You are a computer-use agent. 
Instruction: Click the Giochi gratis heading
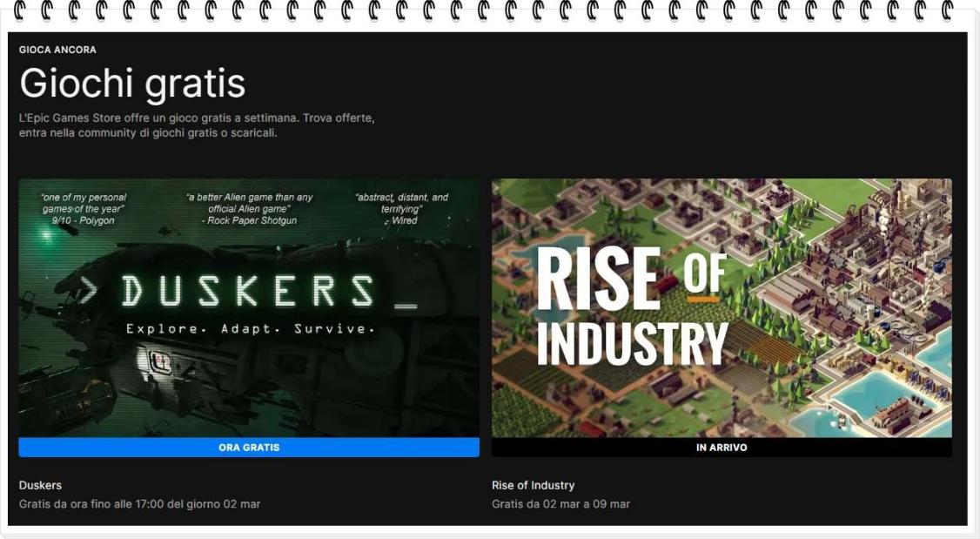[x=132, y=84]
